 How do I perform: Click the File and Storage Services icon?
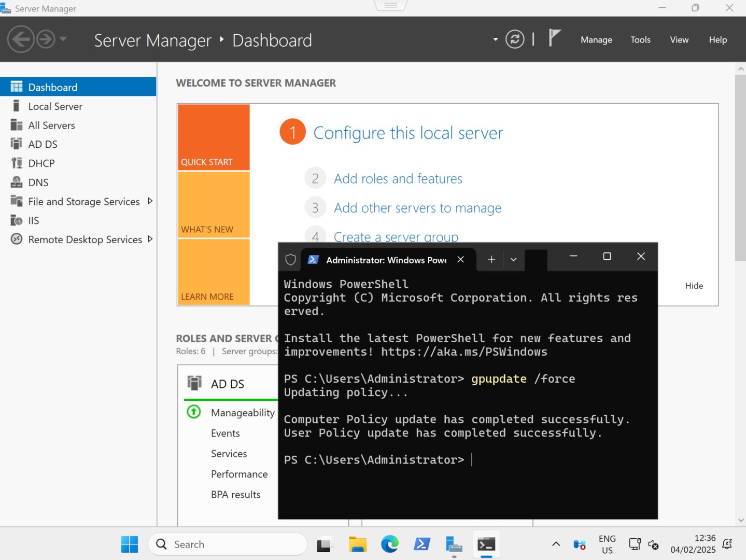click(17, 201)
